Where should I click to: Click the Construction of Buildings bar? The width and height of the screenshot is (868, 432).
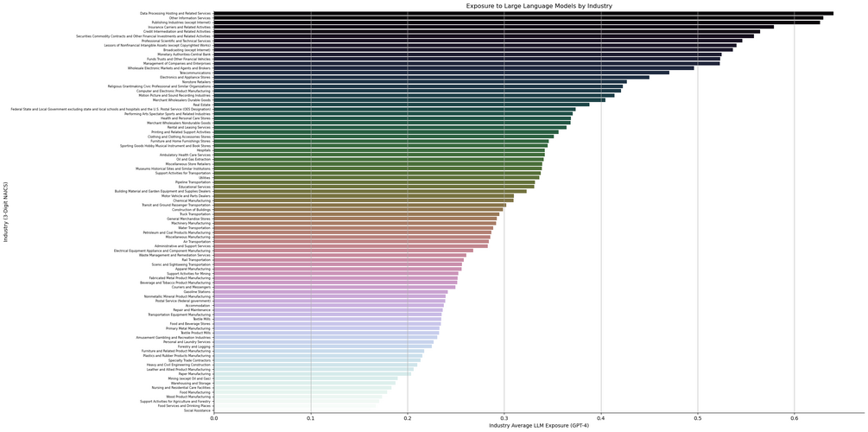[358, 209]
